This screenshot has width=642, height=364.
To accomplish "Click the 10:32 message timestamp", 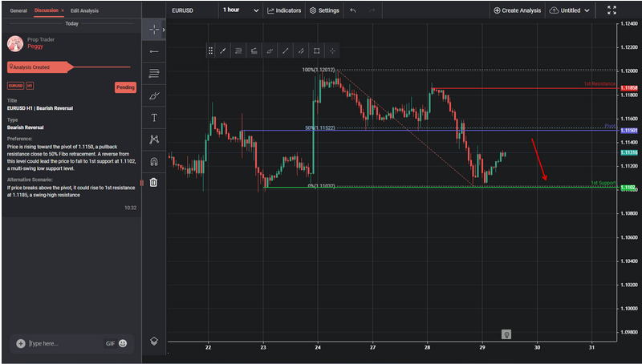I will 130,208.
